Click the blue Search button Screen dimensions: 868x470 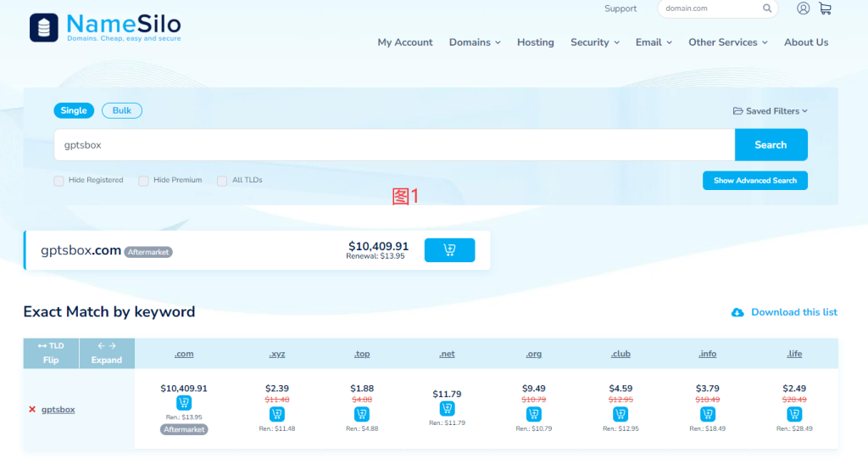click(x=771, y=145)
